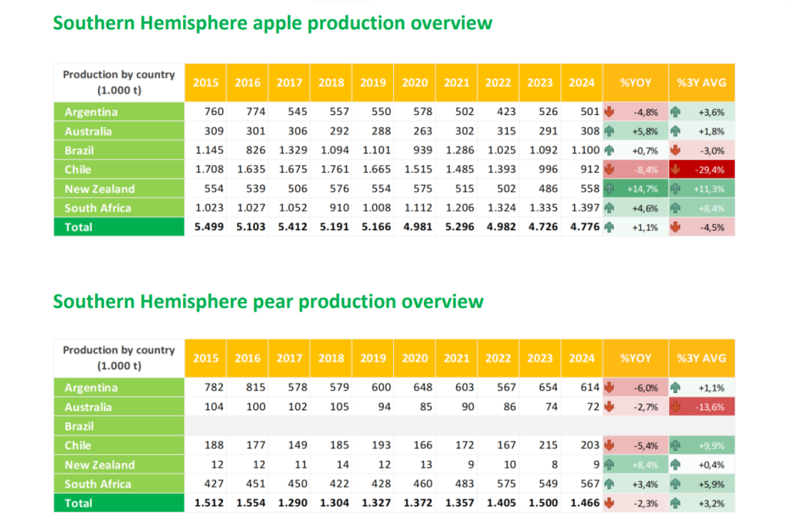This screenshot has width=791, height=532.
Task: Click the up arrow beside pear Chile +9,9%
Action: point(677,446)
